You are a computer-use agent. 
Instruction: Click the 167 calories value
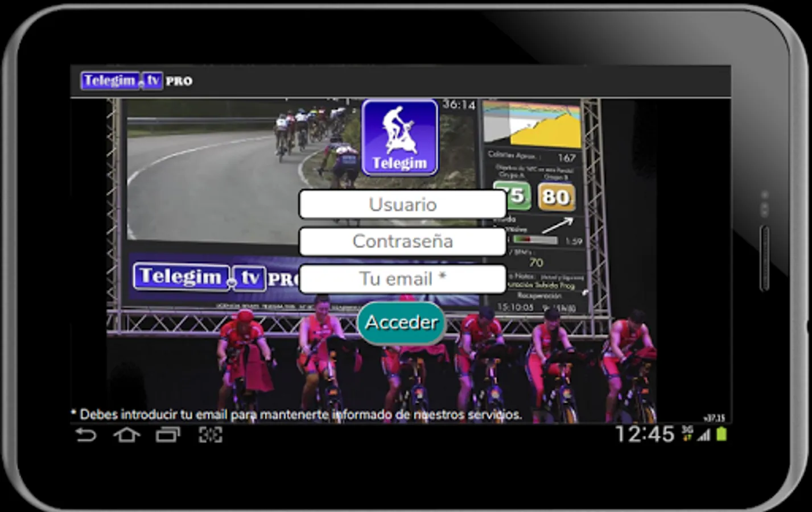(x=566, y=158)
